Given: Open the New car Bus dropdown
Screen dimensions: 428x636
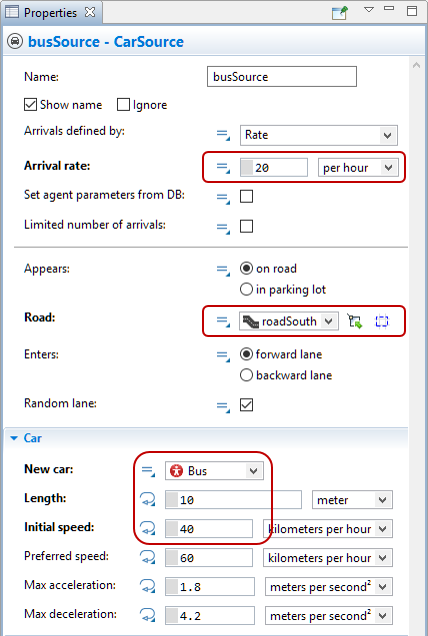Looking at the screenshot, I should point(214,471).
